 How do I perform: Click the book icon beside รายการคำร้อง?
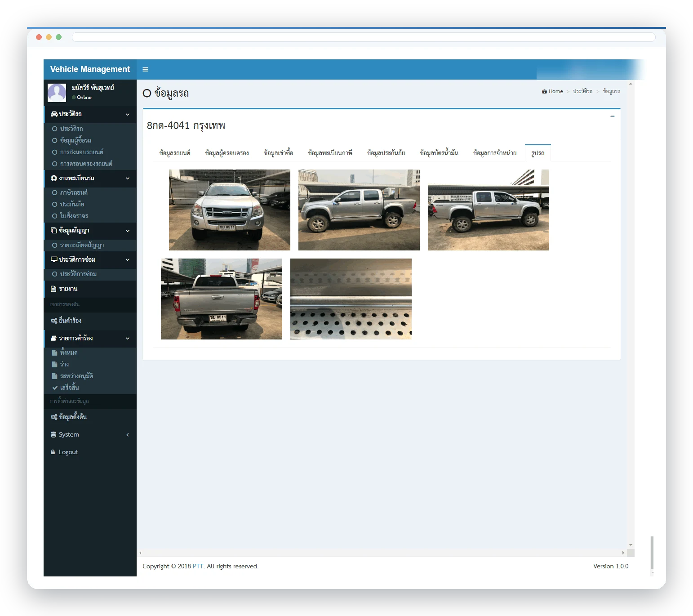coord(54,338)
